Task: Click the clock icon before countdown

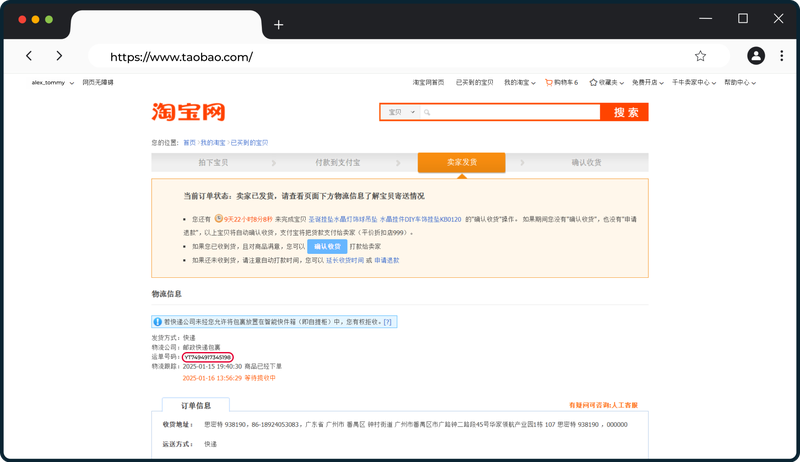Action: (x=218, y=219)
